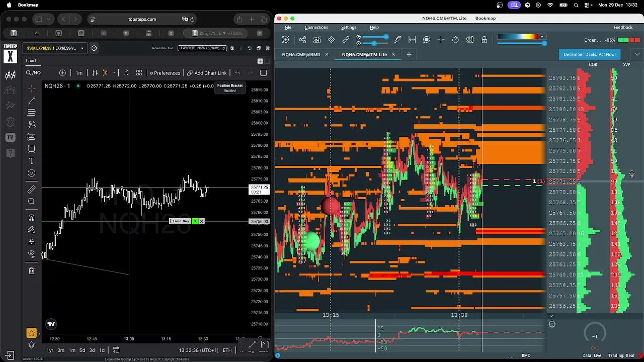This screenshot has height=362, width=644.
Task: Toggle chart fullscreen square icon
Action: (263, 73)
